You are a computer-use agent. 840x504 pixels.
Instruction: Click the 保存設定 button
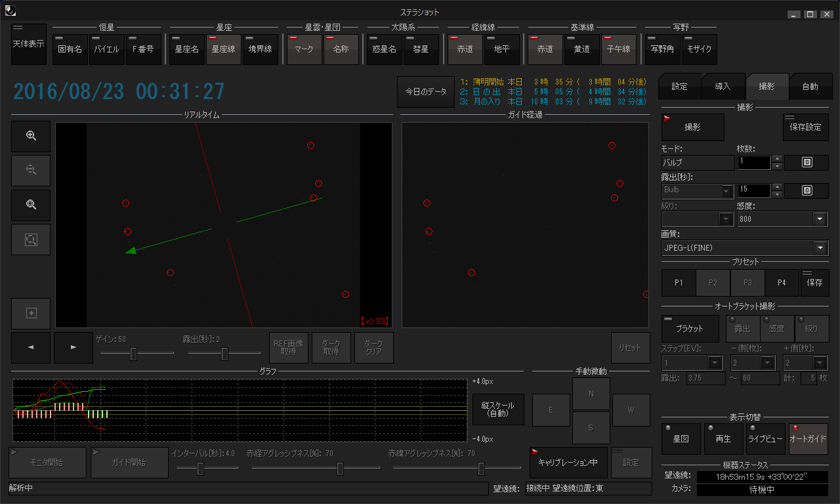click(x=805, y=127)
